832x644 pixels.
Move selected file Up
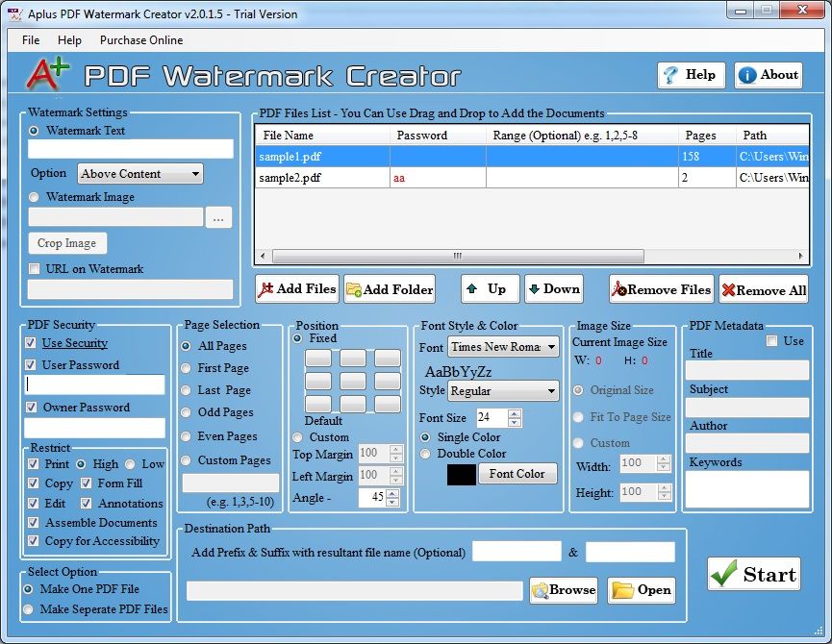[x=490, y=289]
